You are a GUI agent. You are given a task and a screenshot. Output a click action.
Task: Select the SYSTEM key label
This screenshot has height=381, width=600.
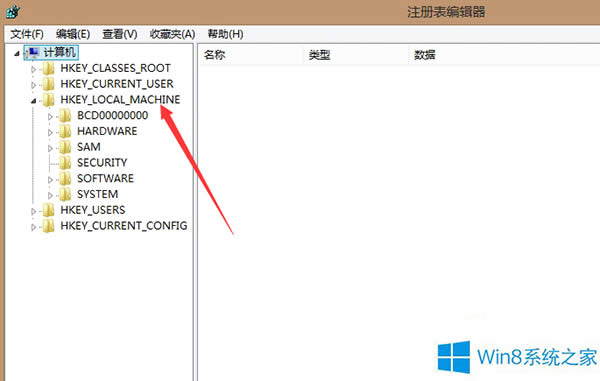coord(97,194)
